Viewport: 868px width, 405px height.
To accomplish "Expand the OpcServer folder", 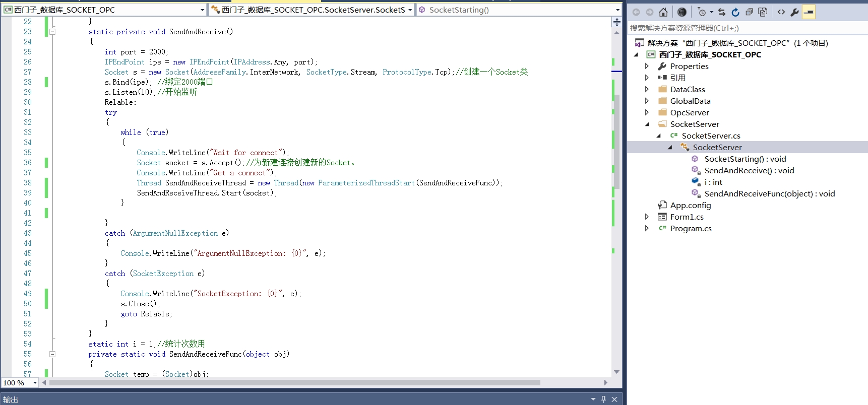I will [647, 112].
